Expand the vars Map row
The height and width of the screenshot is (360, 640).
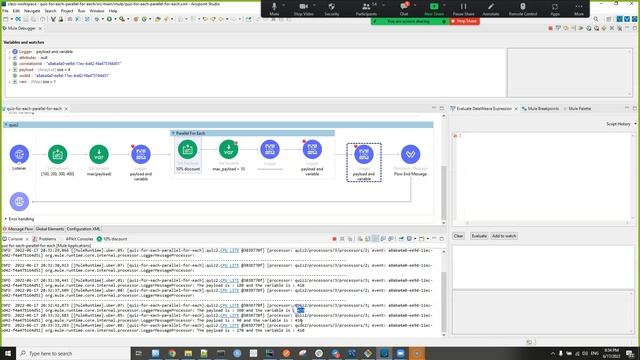tap(9, 82)
